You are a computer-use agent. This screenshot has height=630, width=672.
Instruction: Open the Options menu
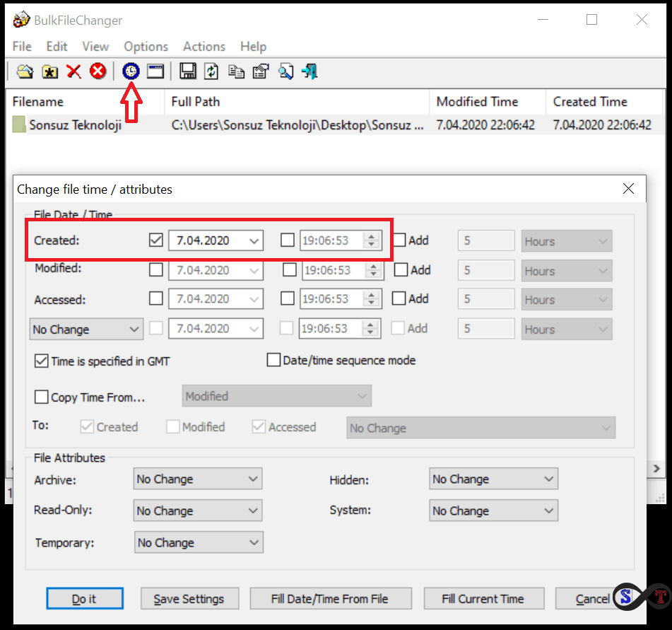tap(146, 47)
